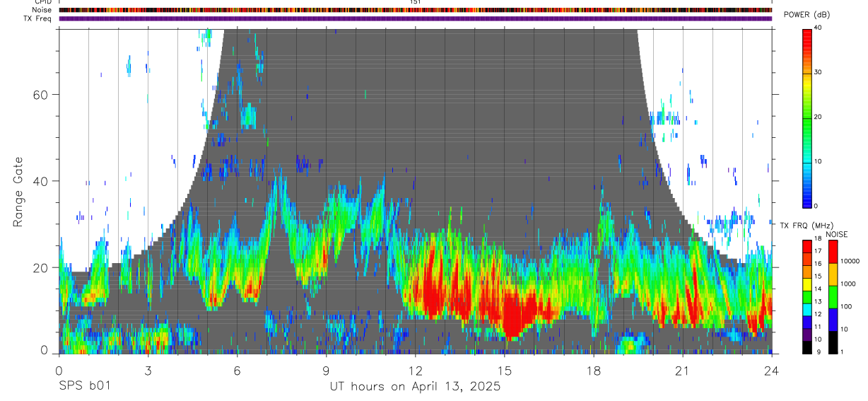
Task: Click the yellow segment of the NOISE legend
Action: (x=833, y=274)
